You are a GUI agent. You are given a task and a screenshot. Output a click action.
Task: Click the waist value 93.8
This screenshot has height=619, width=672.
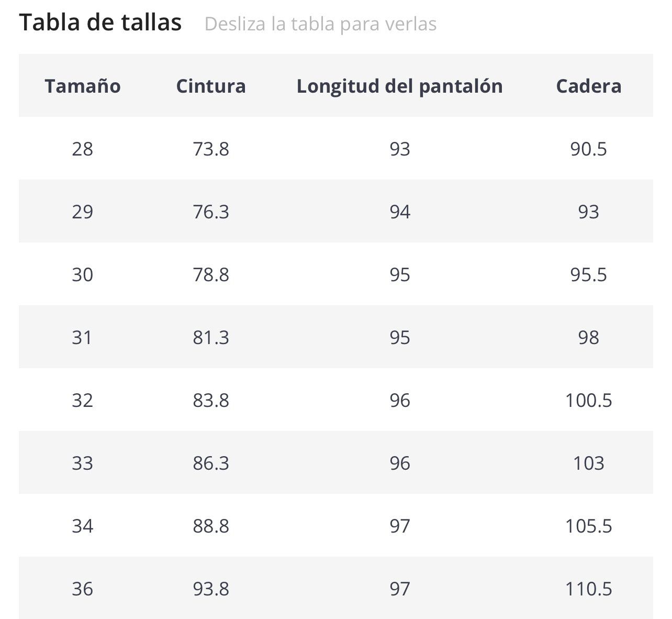click(x=211, y=589)
